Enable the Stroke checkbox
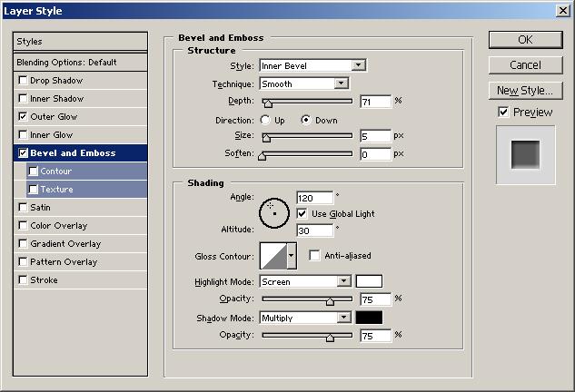 pos(23,279)
